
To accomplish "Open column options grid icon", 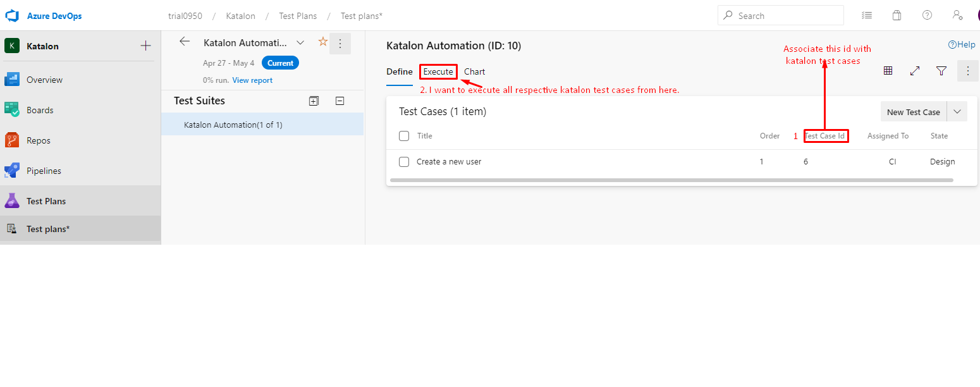I will pos(888,70).
